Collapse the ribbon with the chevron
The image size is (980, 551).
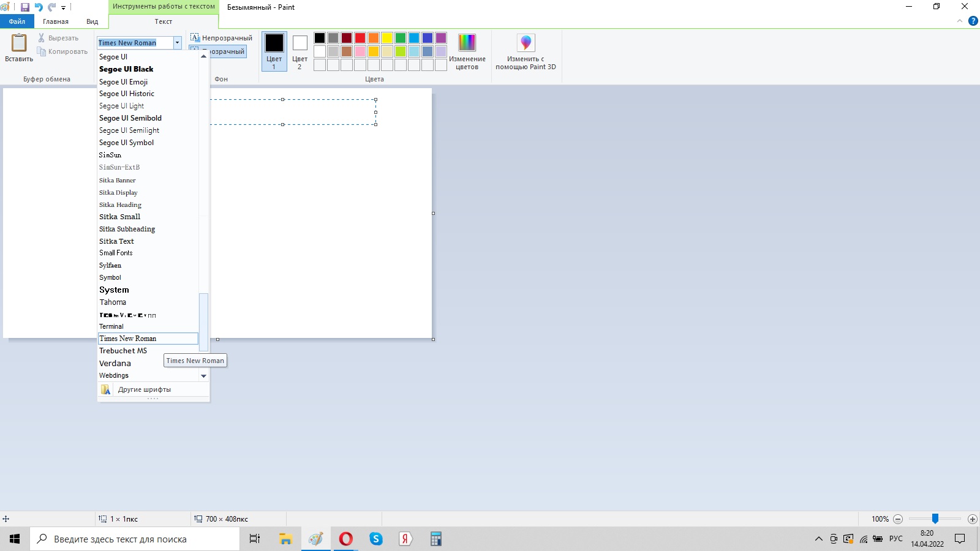point(960,21)
